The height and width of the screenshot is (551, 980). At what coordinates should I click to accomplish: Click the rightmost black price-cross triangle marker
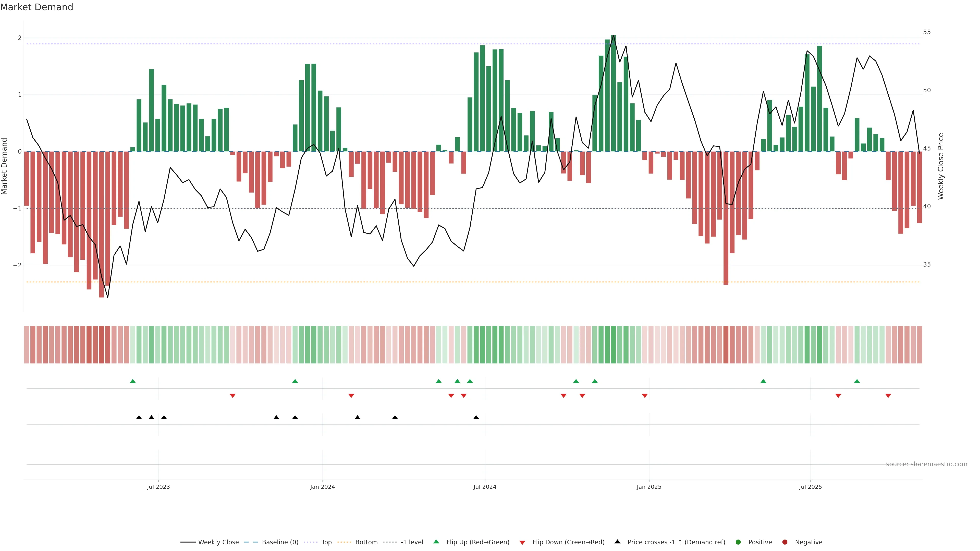476,418
